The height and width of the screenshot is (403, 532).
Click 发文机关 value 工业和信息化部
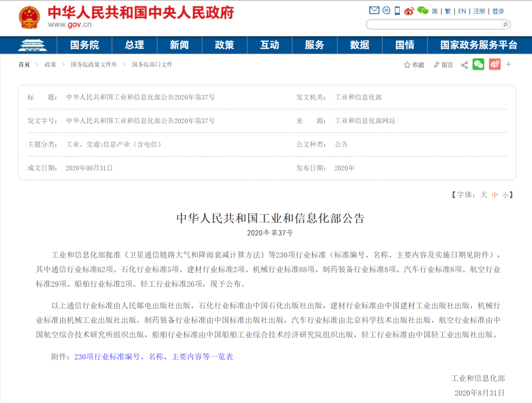358,98
